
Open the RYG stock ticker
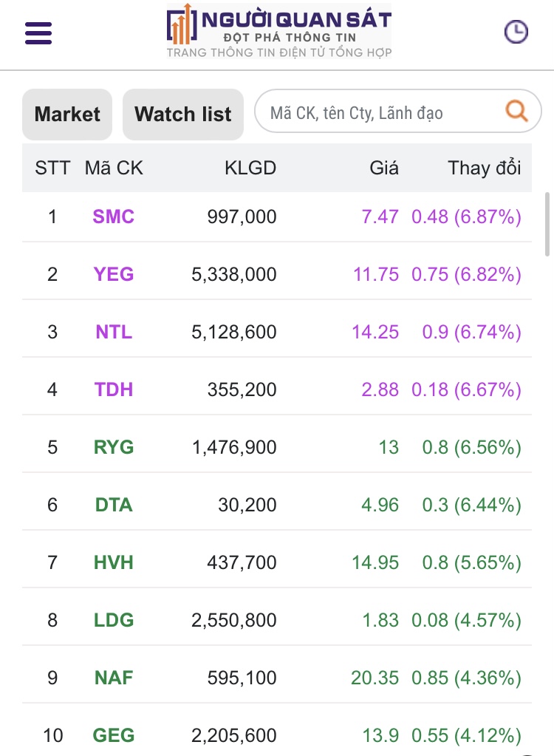(114, 447)
